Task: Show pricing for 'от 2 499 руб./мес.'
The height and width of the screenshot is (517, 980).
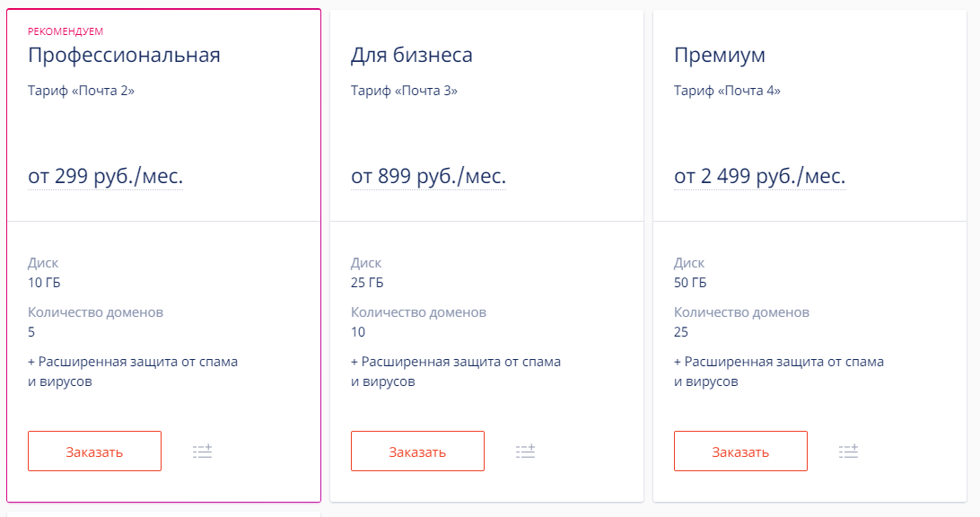Action: [x=759, y=176]
